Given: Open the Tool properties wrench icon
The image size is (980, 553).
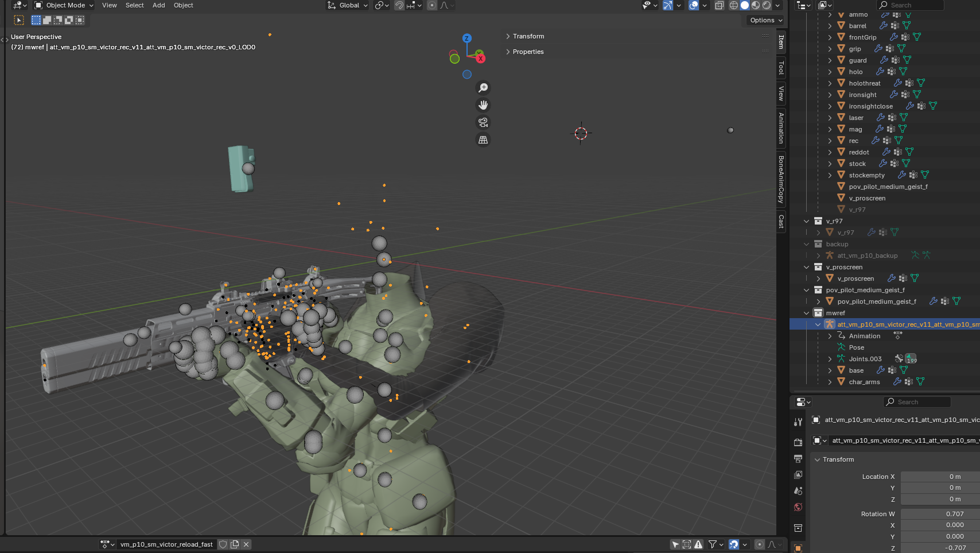Looking at the screenshot, I should tap(798, 422).
